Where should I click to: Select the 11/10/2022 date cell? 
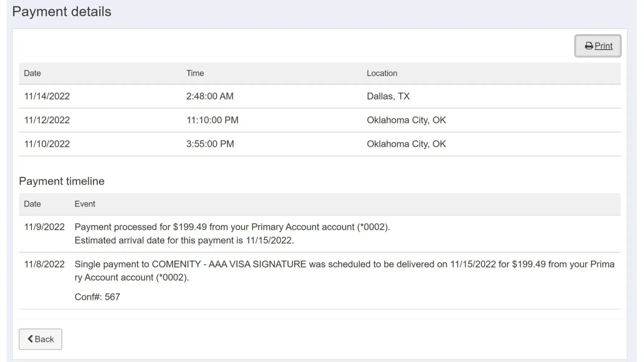click(47, 144)
